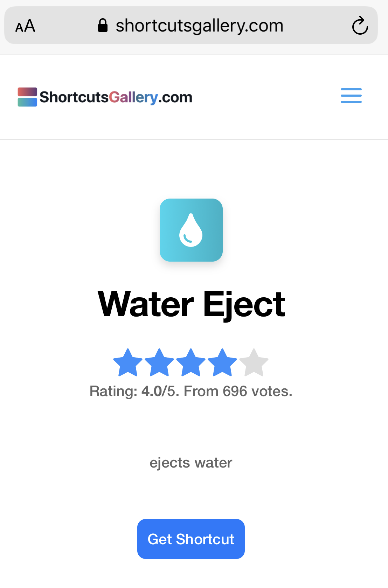
Task: Select the third rating star
Action: (x=191, y=362)
